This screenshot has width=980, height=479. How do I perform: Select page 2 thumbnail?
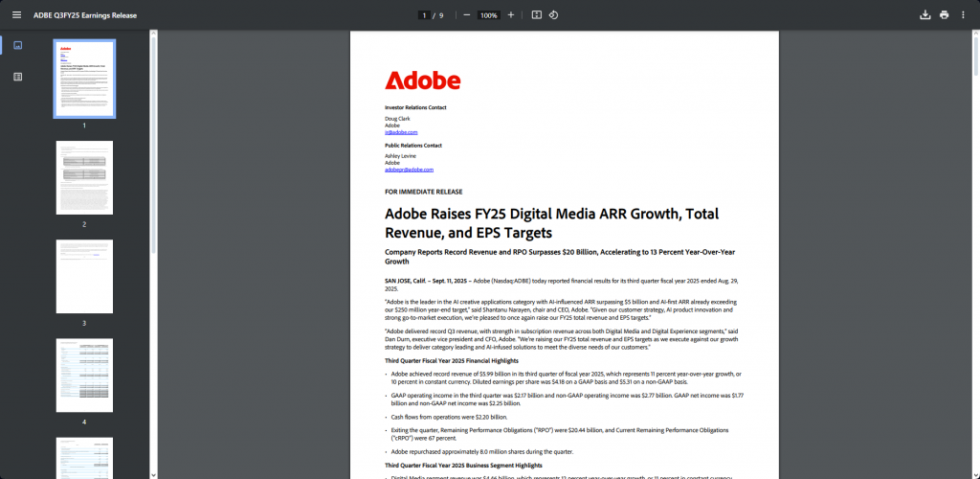pyautogui.click(x=84, y=177)
